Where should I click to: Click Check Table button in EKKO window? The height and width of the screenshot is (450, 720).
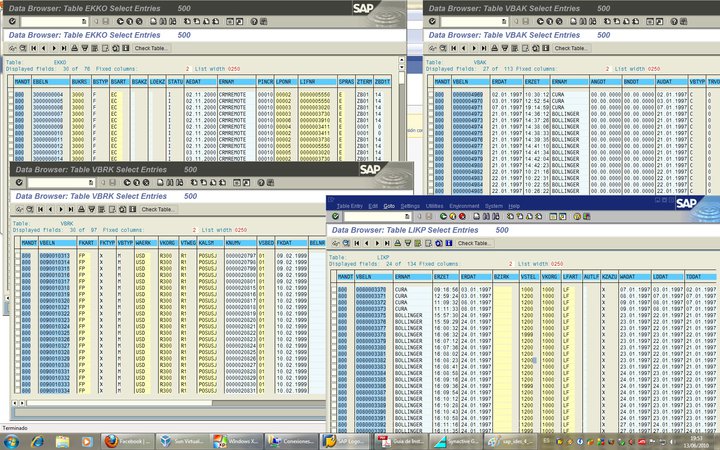pos(152,48)
